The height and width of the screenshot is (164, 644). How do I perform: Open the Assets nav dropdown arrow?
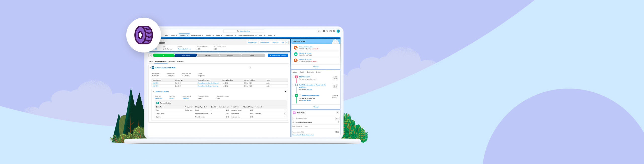177,36
